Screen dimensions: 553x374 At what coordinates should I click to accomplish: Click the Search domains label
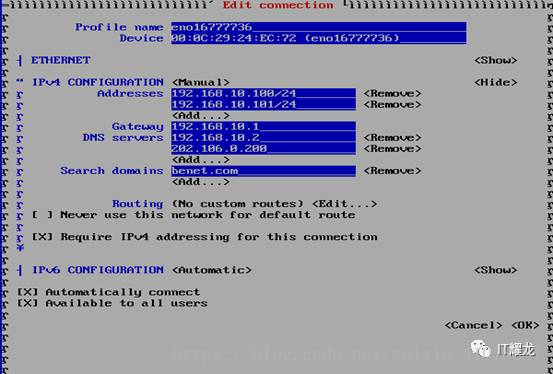point(112,171)
